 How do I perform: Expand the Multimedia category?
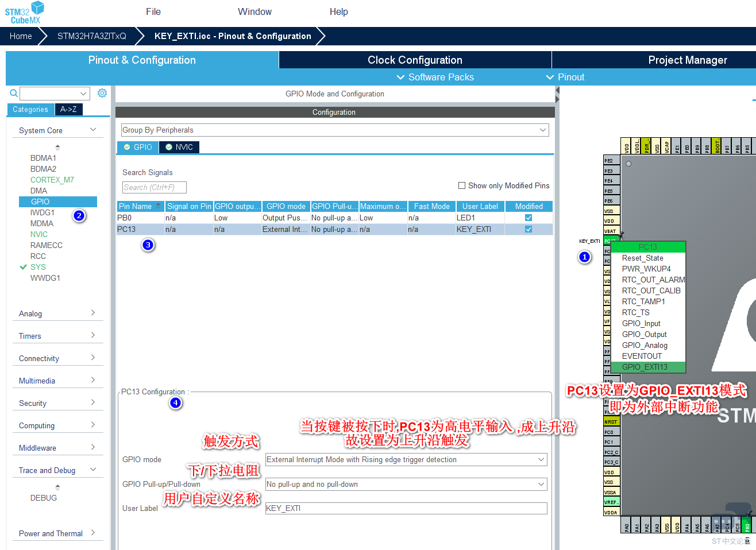[93, 380]
